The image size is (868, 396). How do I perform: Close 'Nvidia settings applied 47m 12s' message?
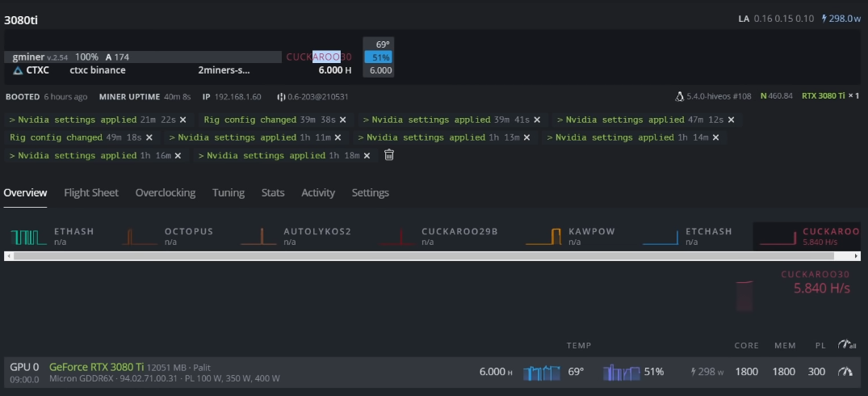pos(732,120)
